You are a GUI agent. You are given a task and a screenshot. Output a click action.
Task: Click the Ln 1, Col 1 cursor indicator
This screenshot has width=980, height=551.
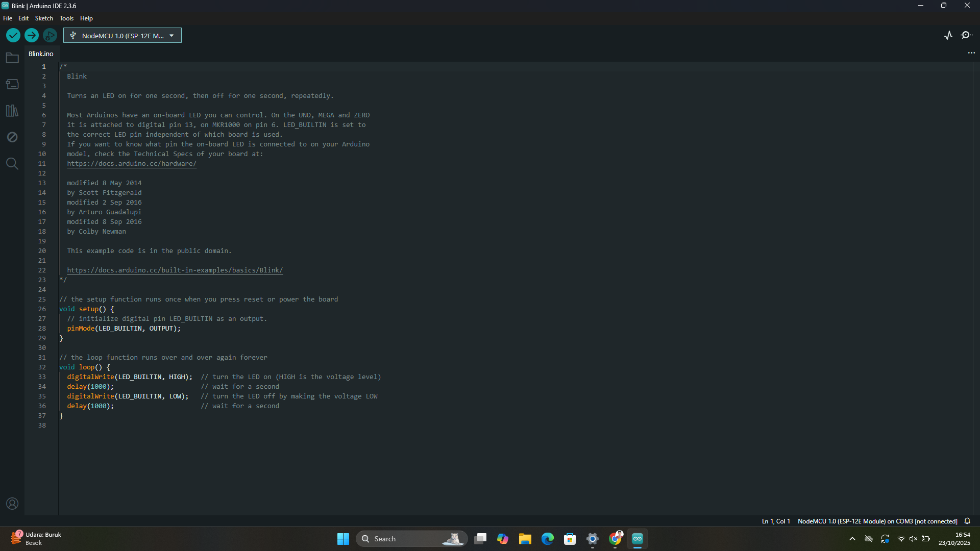coord(776,521)
